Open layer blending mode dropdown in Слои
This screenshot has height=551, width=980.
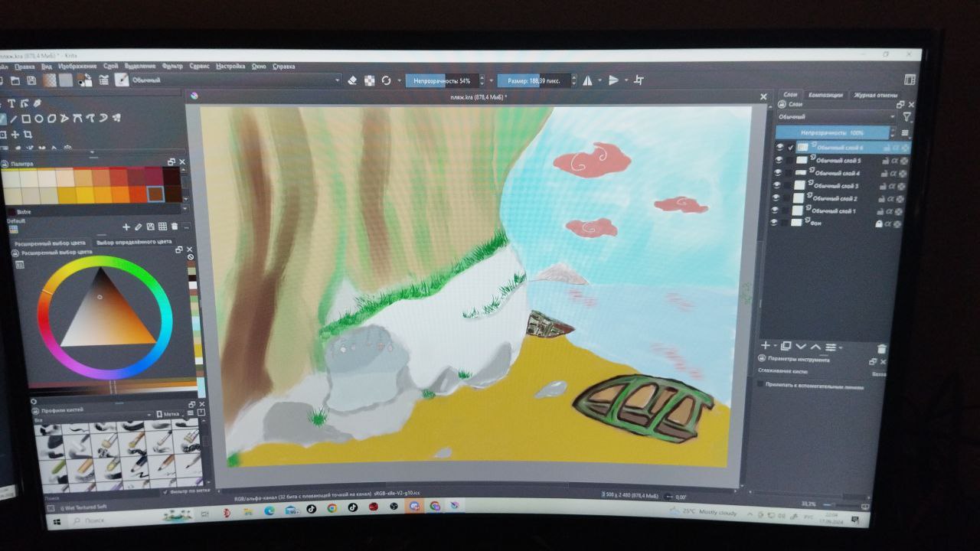(835, 117)
